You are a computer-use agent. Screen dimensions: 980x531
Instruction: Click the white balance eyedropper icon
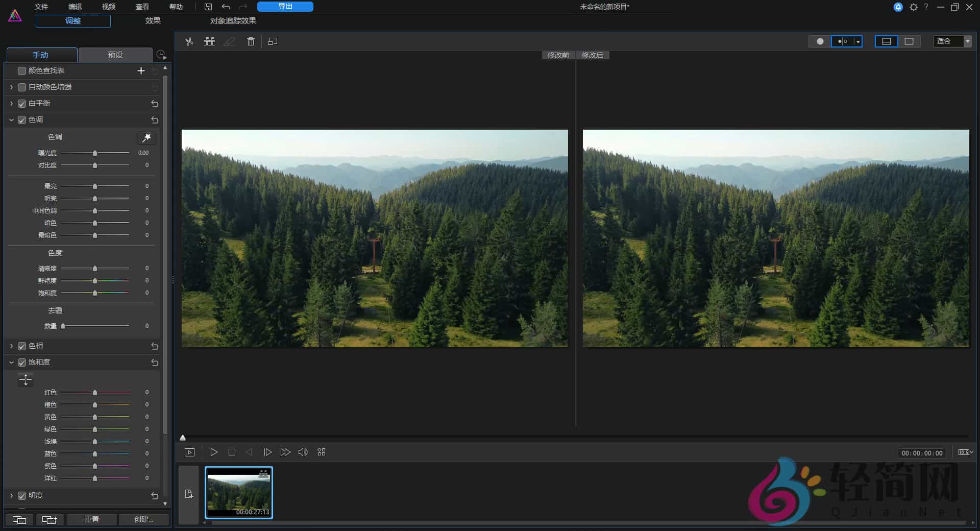click(146, 138)
